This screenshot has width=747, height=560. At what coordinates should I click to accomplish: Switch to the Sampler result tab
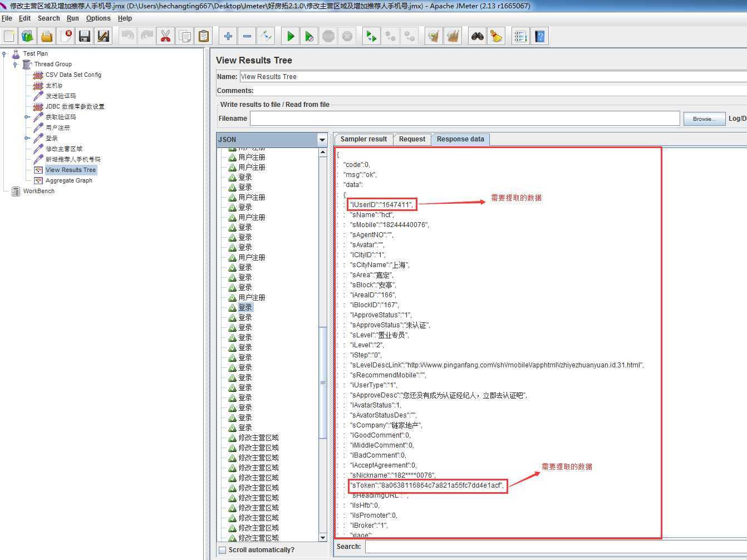[363, 139]
